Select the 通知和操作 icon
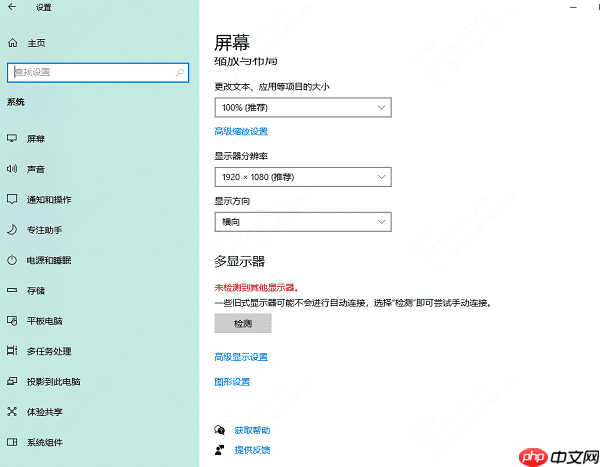The image size is (600, 467). click(x=12, y=199)
